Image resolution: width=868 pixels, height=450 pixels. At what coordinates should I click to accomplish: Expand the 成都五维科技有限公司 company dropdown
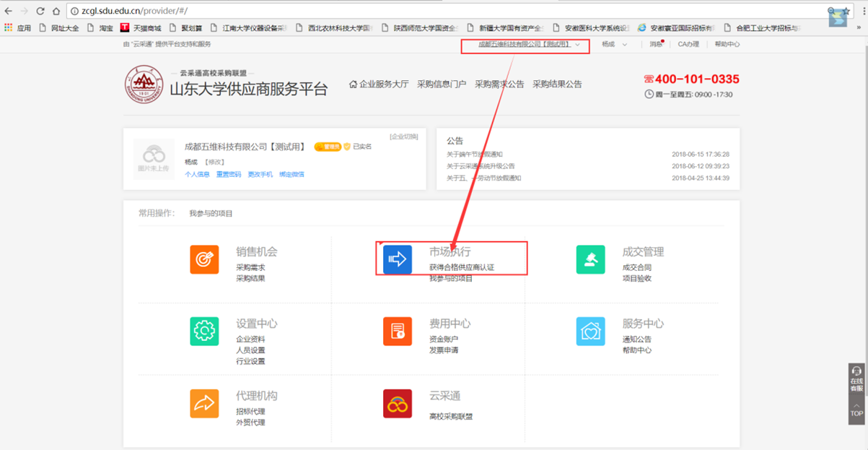click(529, 45)
